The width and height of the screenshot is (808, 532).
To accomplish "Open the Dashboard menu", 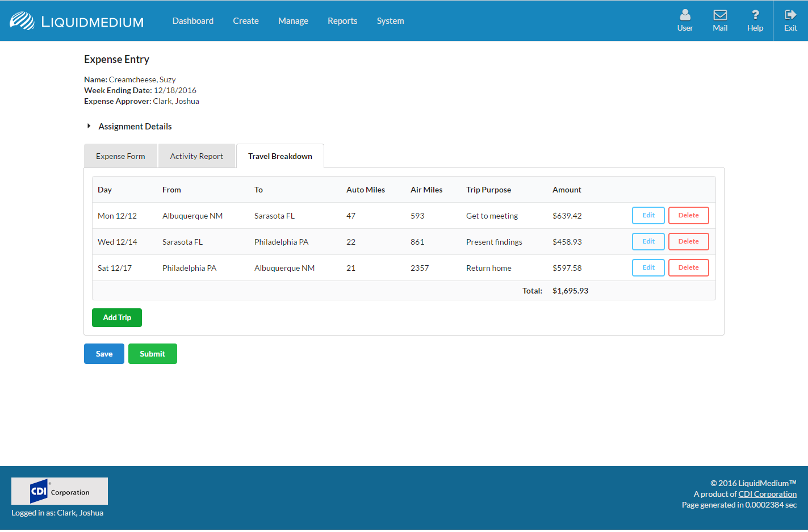I will point(193,21).
